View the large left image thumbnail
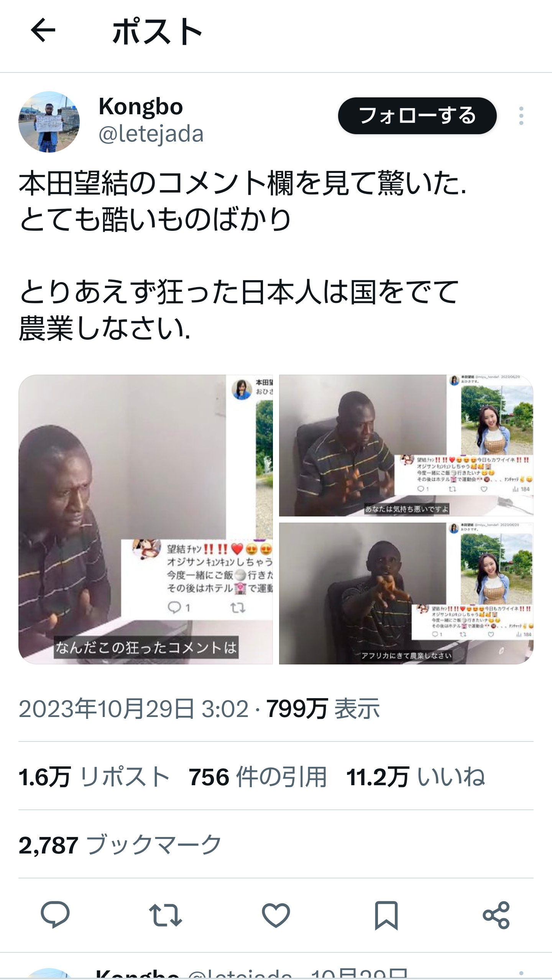 tap(146, 520)
